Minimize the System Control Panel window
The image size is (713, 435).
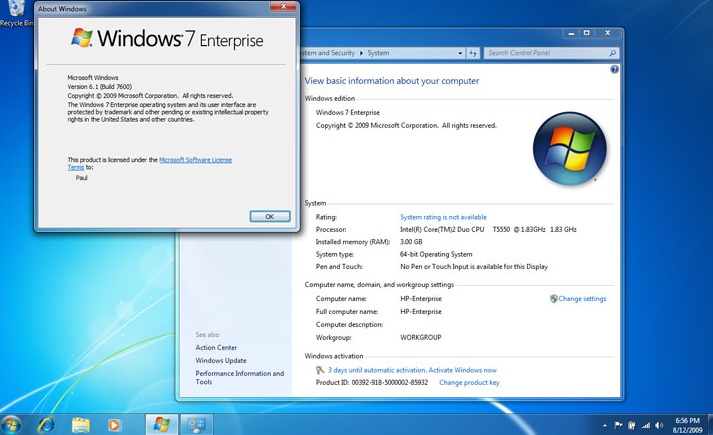(x=571, y=33)
